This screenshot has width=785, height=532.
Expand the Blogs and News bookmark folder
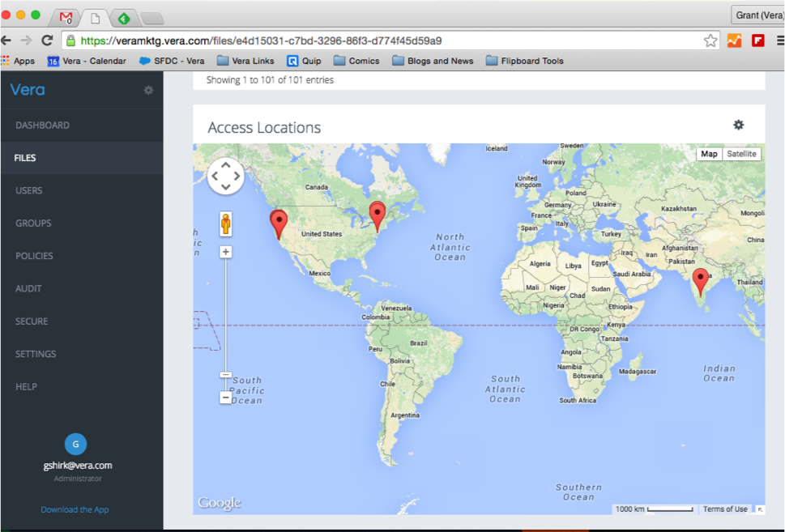(x=433, y=61)
